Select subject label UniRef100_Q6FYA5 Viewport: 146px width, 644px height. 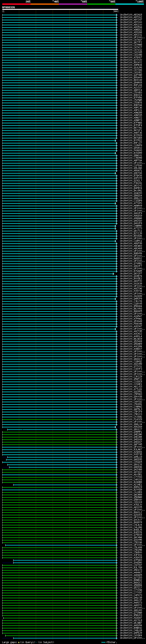point(131,444)
